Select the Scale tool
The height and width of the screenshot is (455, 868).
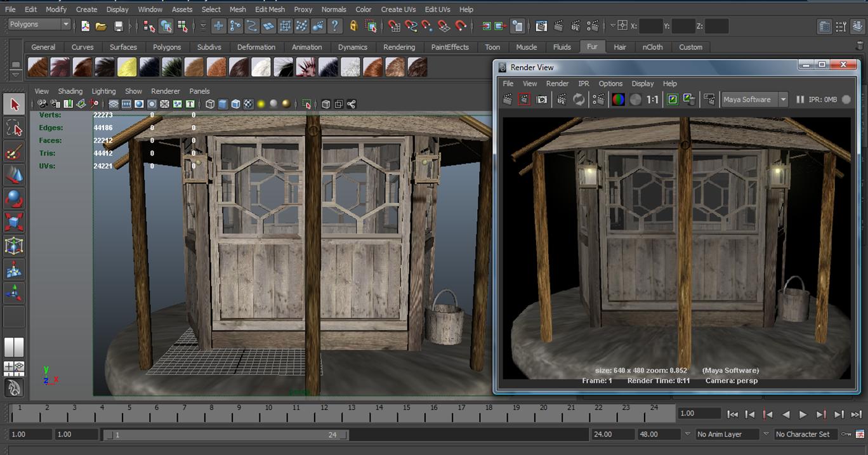pyautogui.click(x=14, y=222)
